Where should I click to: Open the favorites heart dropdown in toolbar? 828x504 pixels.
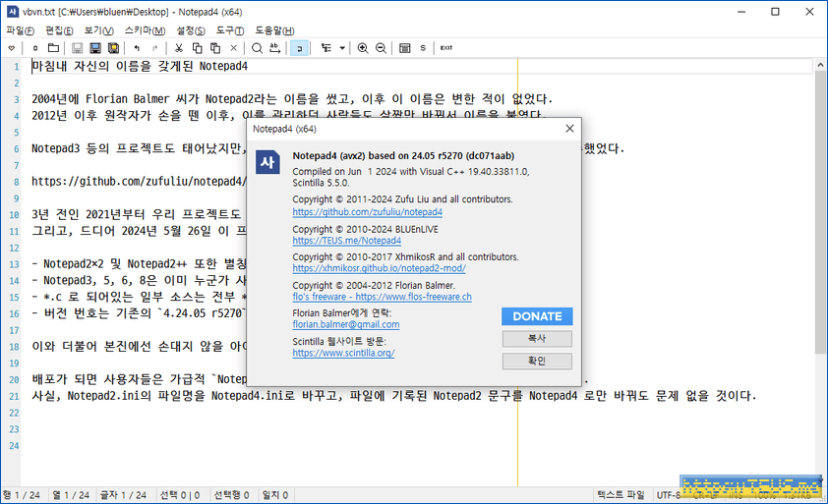pos(11,48)
